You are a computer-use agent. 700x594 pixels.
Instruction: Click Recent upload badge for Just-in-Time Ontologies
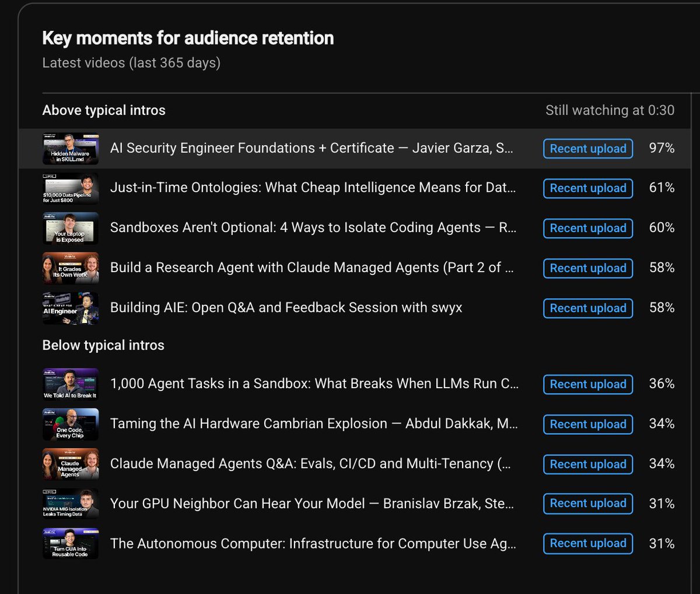tap(588, 188)
